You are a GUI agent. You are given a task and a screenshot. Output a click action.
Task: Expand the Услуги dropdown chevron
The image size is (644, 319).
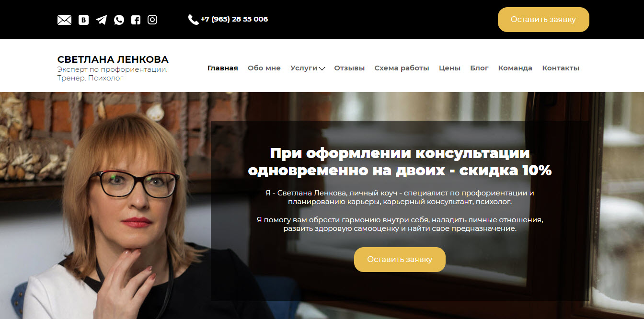click(322, 68)
